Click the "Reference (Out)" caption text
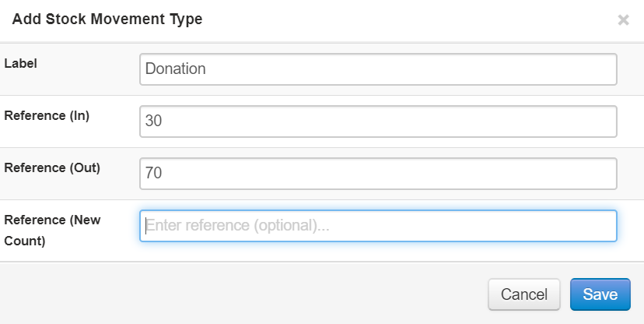Image resolution: width=644 pixels, height=324 pixels. [52, 167]
